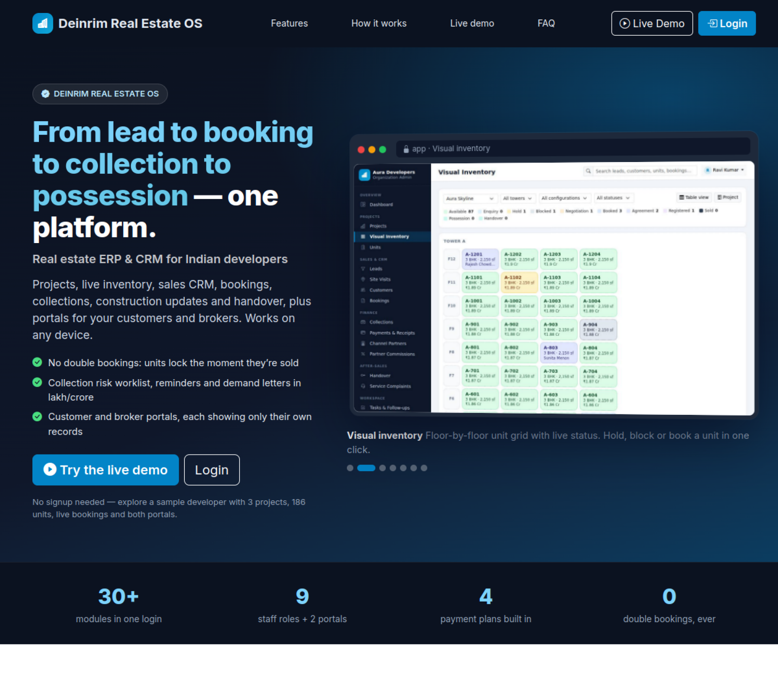Image resolution: width=778 pixels, height=700 pixels.
Task: Expand the 'All configurations' dropdown in the preview
Action: click(564, 198)
